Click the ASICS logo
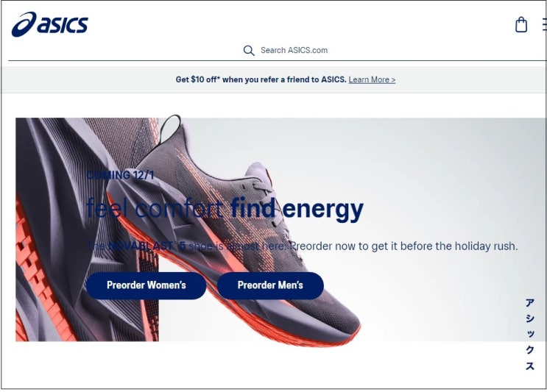Viewport: 547px width, 392px height. pyautogui.click(x=49, y=24)
